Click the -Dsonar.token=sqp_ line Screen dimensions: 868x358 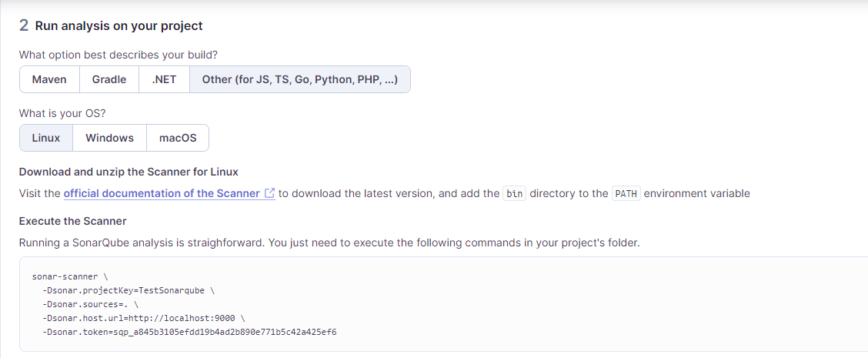[x=189, y=333]
